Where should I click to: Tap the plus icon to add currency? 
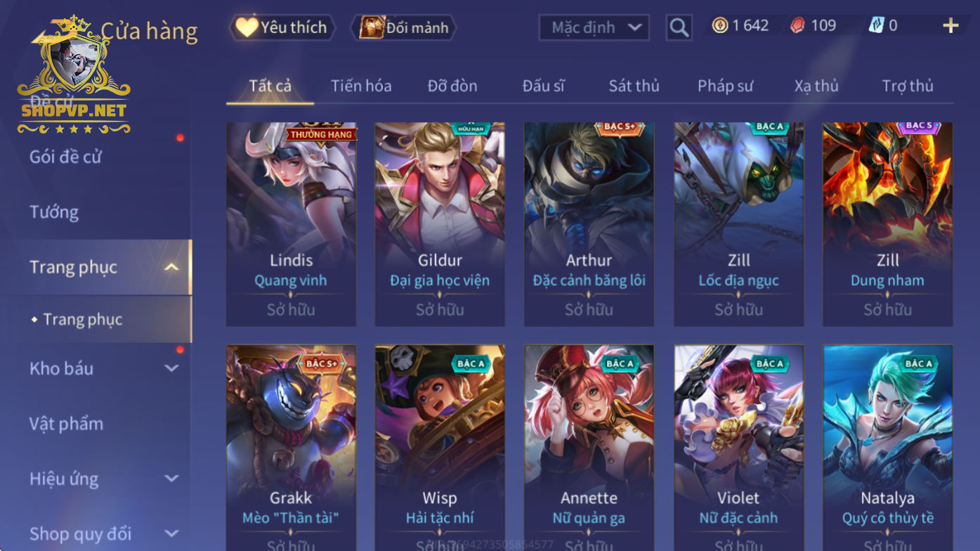click(950, 26)
